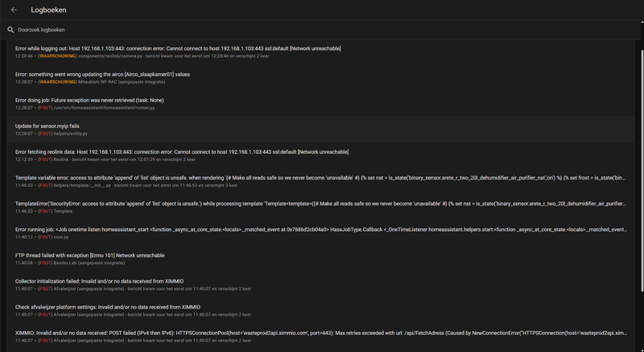Click the empty area of the top header bar
This screenshot has width=644, height=352.
pos(362,10)
